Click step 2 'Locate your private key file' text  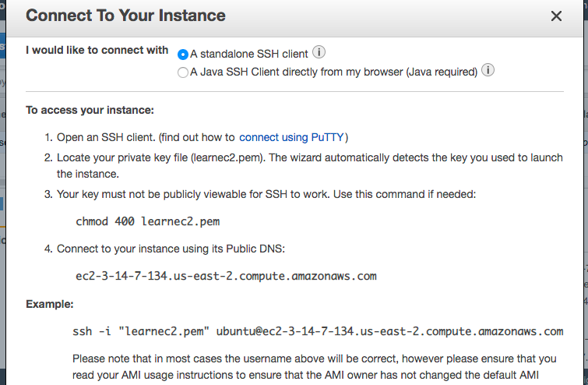[x=309, y=157]
